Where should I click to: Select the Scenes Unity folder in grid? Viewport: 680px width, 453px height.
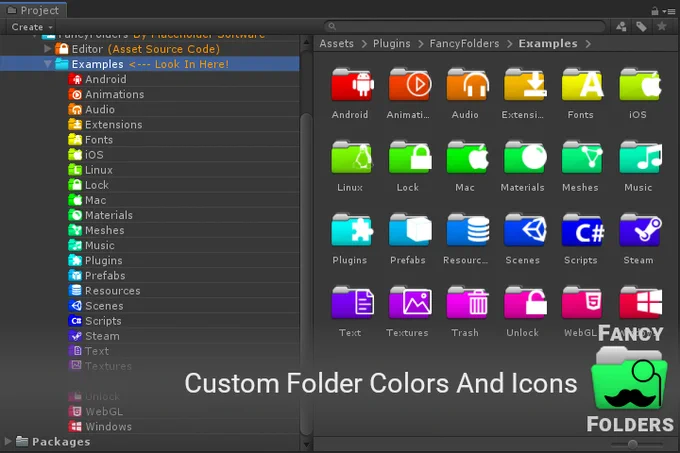pyautogui.click(x=525, y=230)
